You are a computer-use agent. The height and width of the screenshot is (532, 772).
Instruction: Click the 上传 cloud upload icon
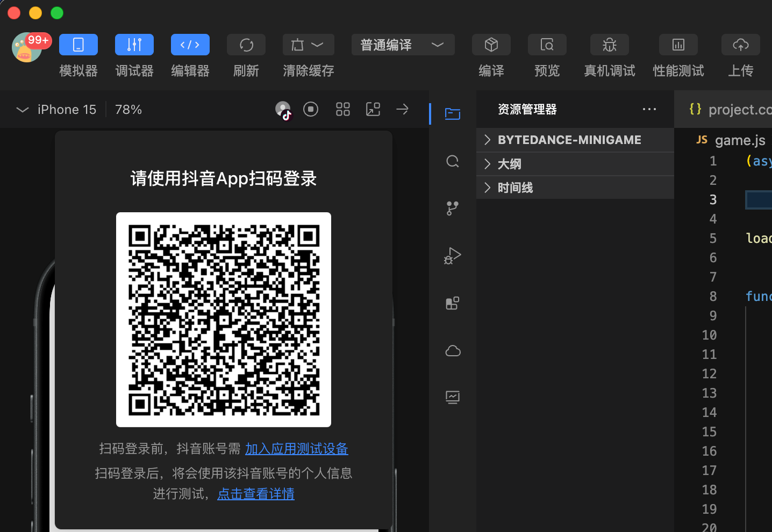pyautogui.click(x=741, y=45)
